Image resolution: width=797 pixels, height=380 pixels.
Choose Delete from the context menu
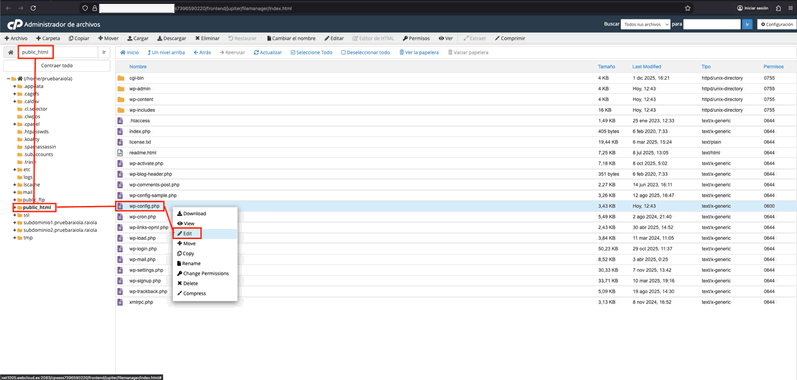pyautogui.click(x=205, y=283)
